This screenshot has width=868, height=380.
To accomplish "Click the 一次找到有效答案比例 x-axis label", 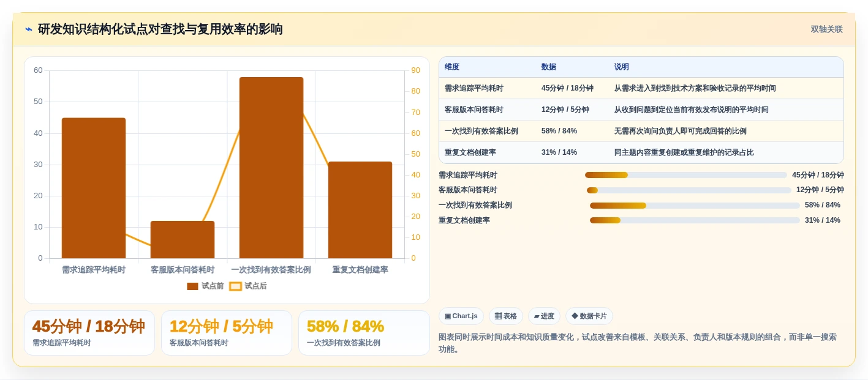I will 271,270.
